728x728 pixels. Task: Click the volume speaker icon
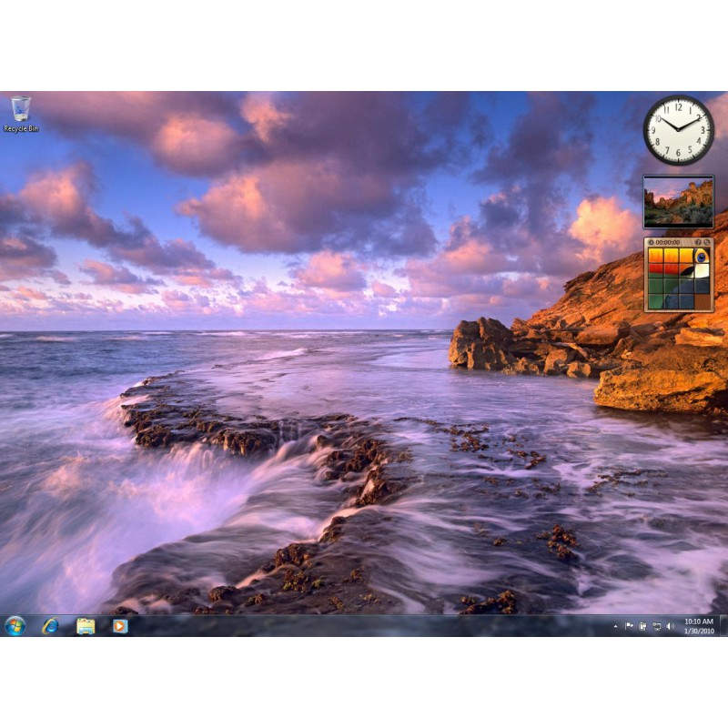coord(670,626)
